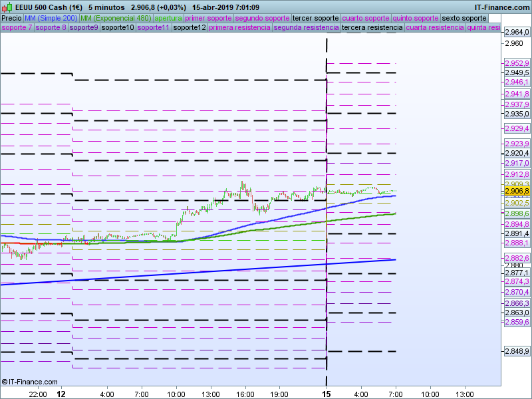Viewport: 532px width, 399px height.
Task: Choose the soporte9 legend label
Action: [84, 27]
